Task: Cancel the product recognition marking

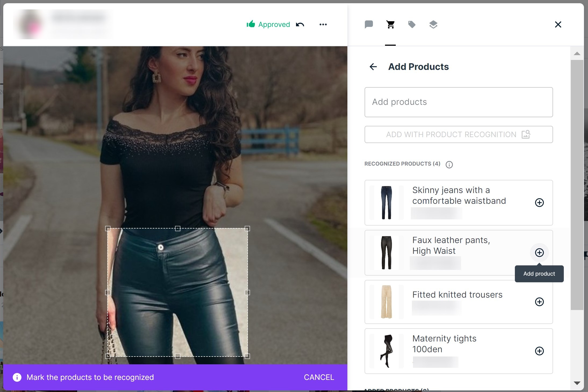Action: click(x=319, y=377)
